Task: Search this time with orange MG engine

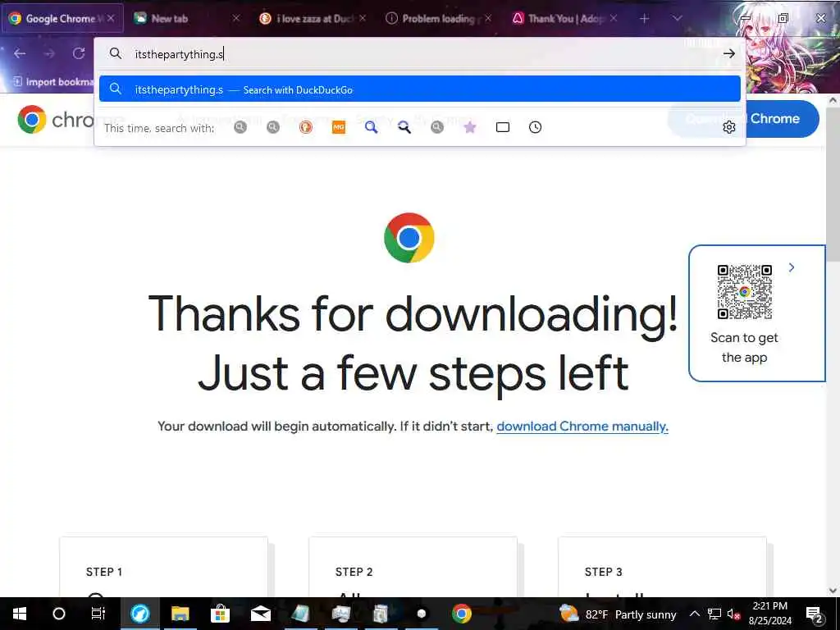Action: tap(339, 127)
